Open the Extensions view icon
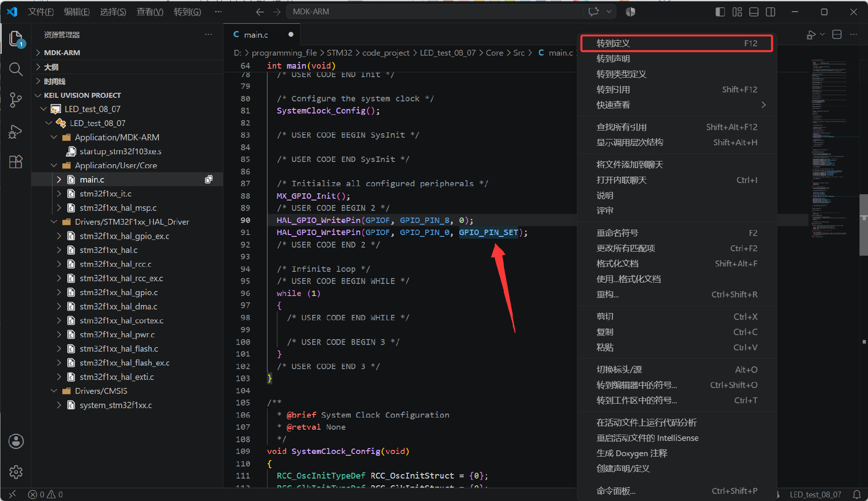868x501 pixels. (x=16, y=161)
